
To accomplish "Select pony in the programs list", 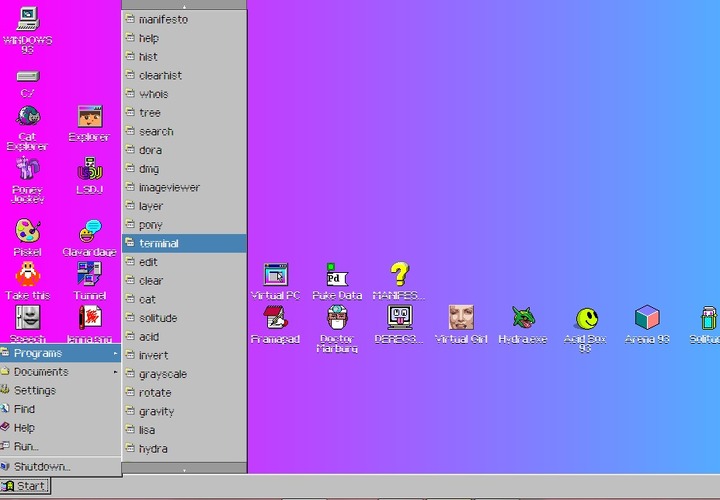I will point(184,225).
